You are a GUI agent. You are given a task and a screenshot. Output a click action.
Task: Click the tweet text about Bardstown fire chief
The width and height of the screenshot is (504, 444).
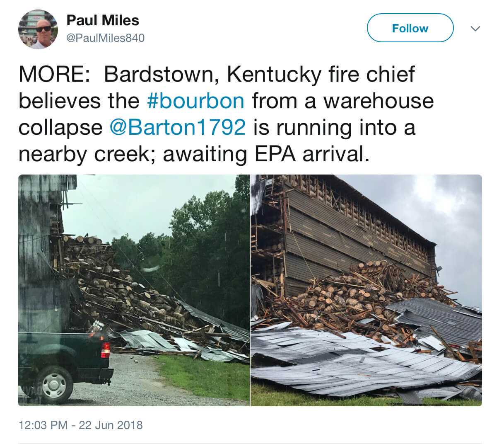(226, 114)
